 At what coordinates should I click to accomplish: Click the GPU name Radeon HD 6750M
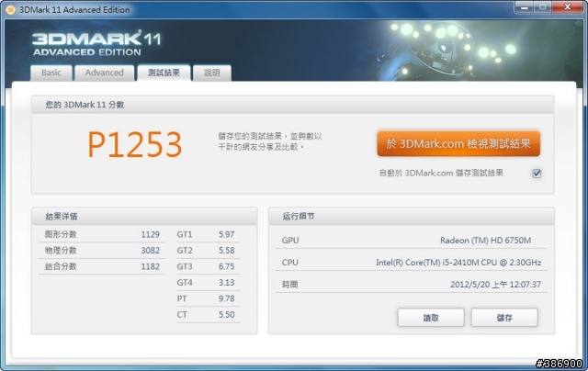486,241
